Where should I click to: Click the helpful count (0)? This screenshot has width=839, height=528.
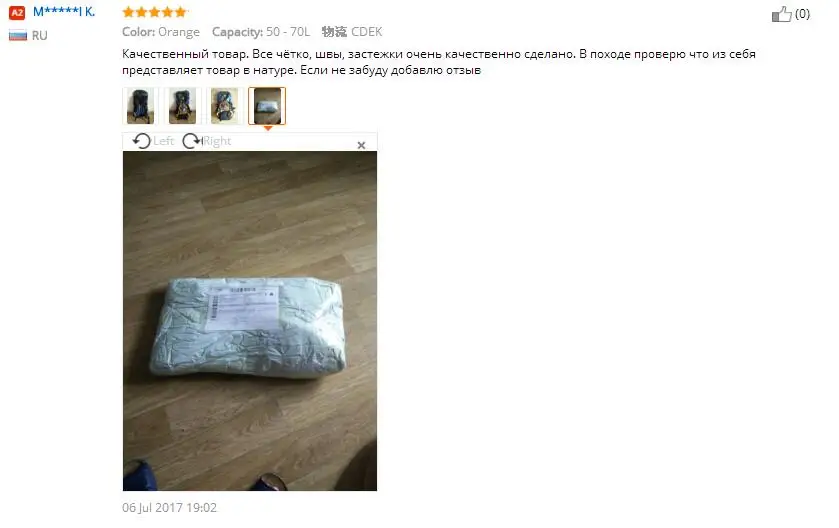[802, 14]
